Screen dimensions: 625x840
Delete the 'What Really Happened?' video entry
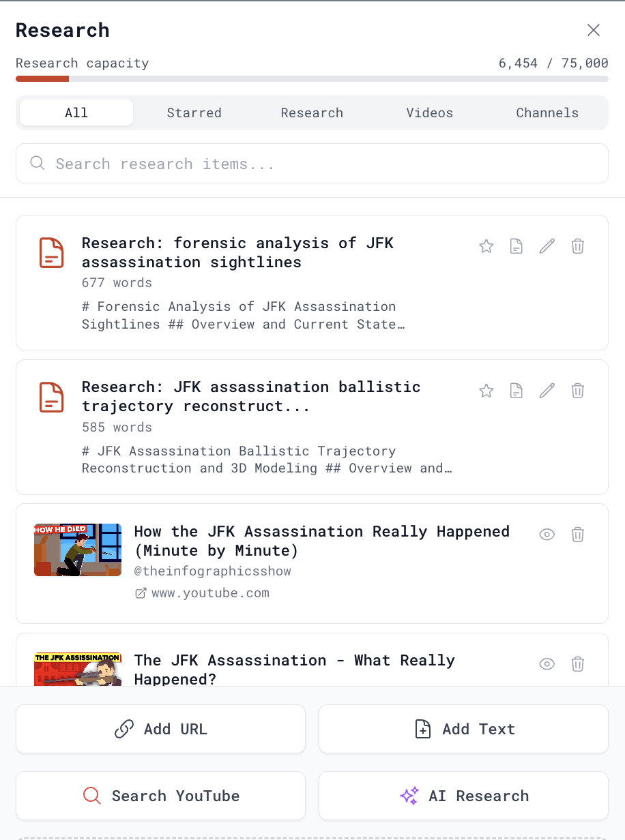[x=577, y=663]
